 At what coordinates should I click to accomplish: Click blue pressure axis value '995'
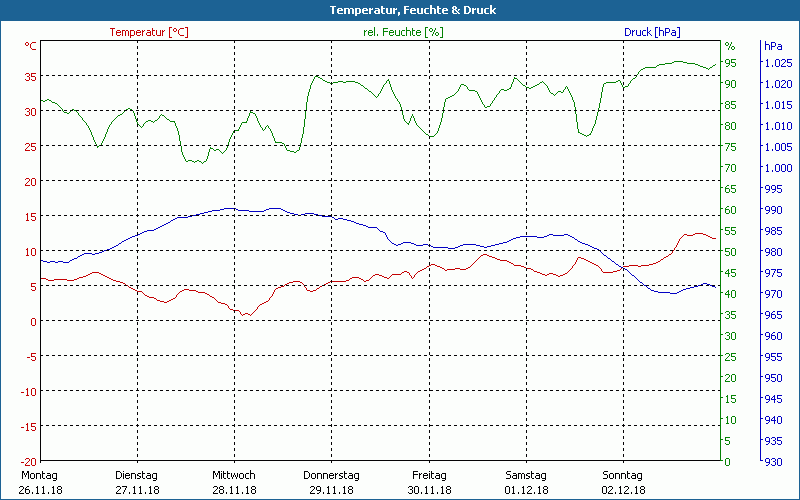pyautogui.click(x=773, y=189)
